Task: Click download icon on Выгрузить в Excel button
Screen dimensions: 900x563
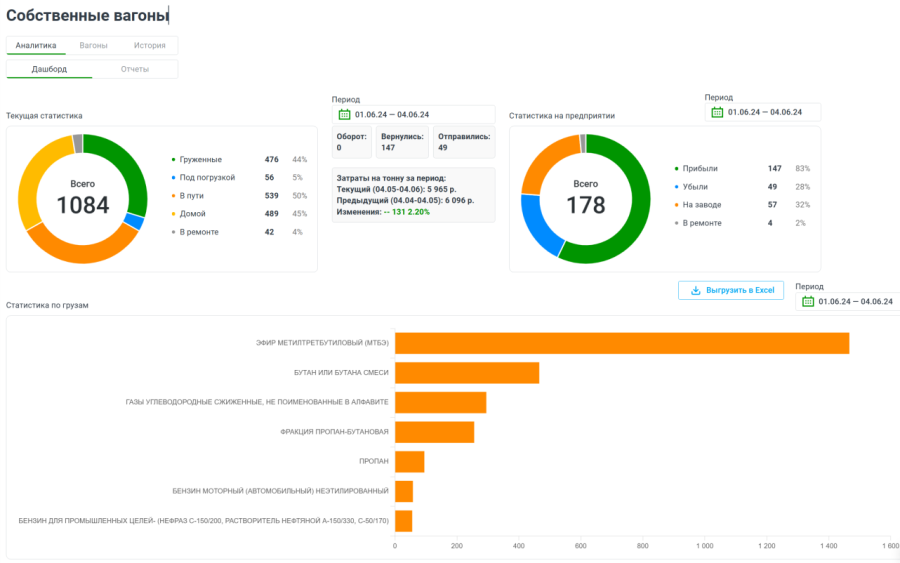Action: point(696,290)
